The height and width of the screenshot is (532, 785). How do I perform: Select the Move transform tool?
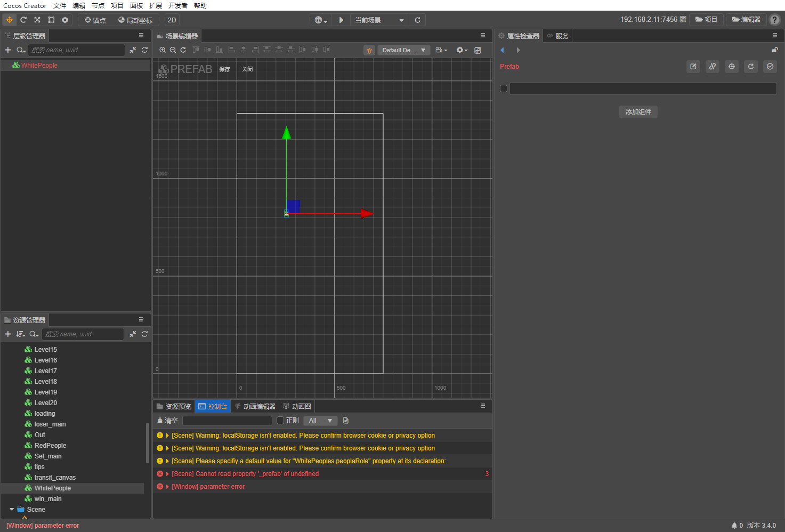10,20
